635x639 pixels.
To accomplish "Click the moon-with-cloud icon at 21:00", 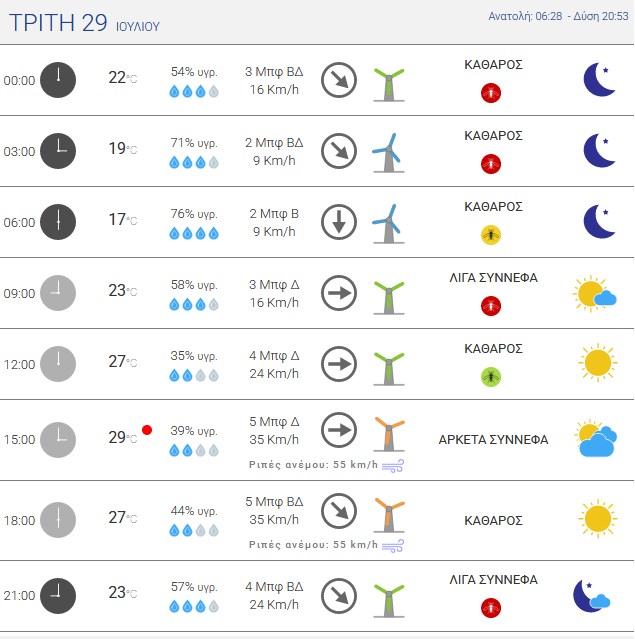I will (x=591, y=596).
